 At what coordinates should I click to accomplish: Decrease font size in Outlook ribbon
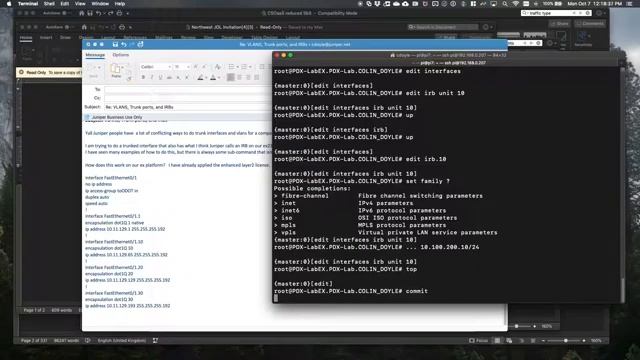tap(204, 67)
